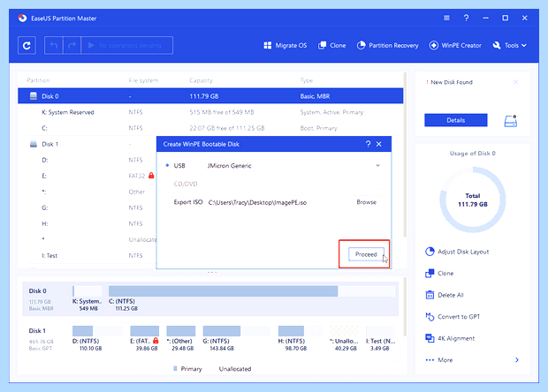Click Disk 1 label in disk map
The height and width of the screenshot is (392, 548).
tap(37, 330)
